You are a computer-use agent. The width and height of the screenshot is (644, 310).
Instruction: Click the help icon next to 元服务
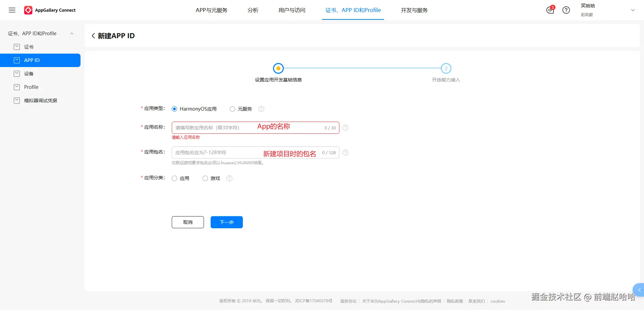[261, 109]
